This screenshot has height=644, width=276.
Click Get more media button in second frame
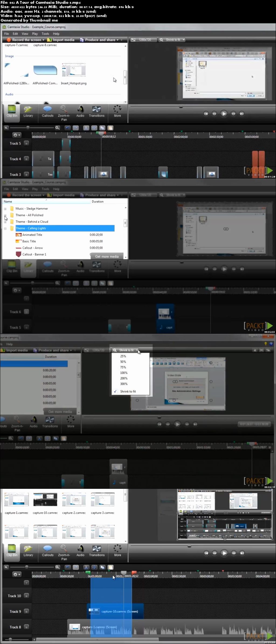point(107,256)
